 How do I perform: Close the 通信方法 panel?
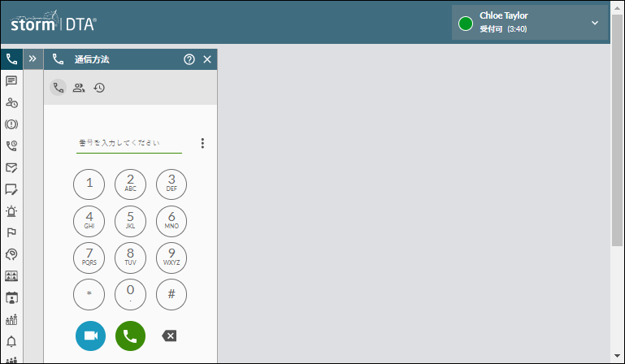207,59
